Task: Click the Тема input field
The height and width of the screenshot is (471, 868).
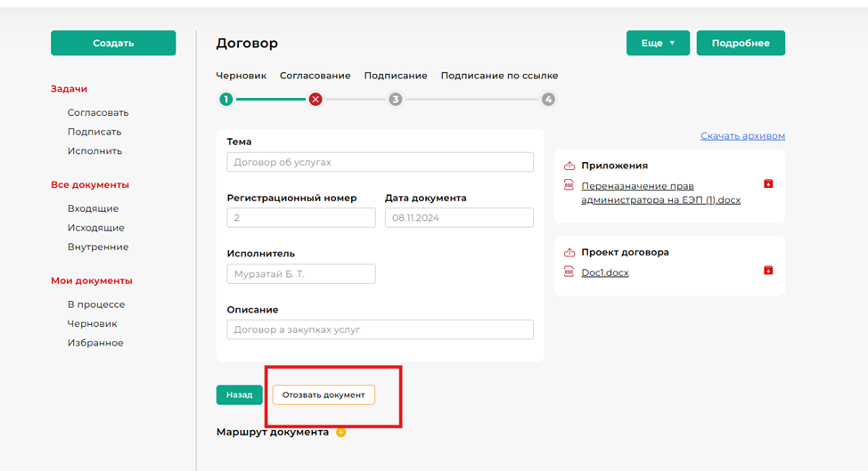Action: 380,162
